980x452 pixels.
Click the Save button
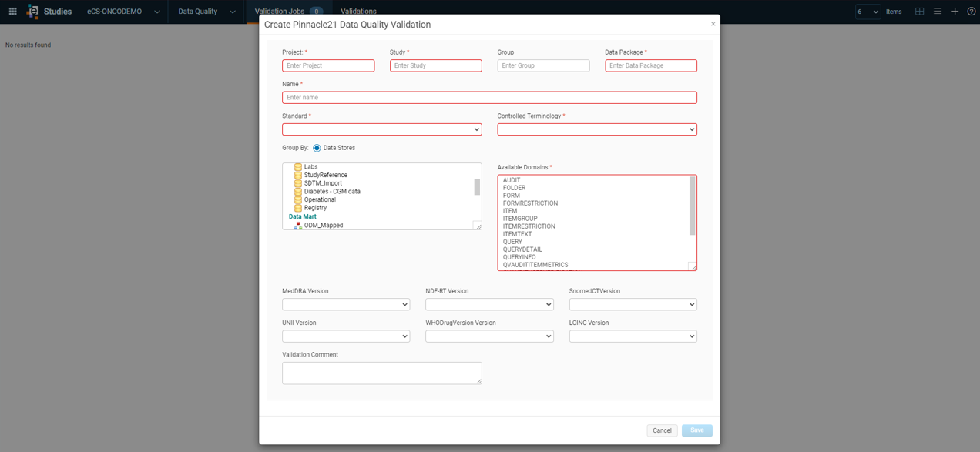(696, 430)
